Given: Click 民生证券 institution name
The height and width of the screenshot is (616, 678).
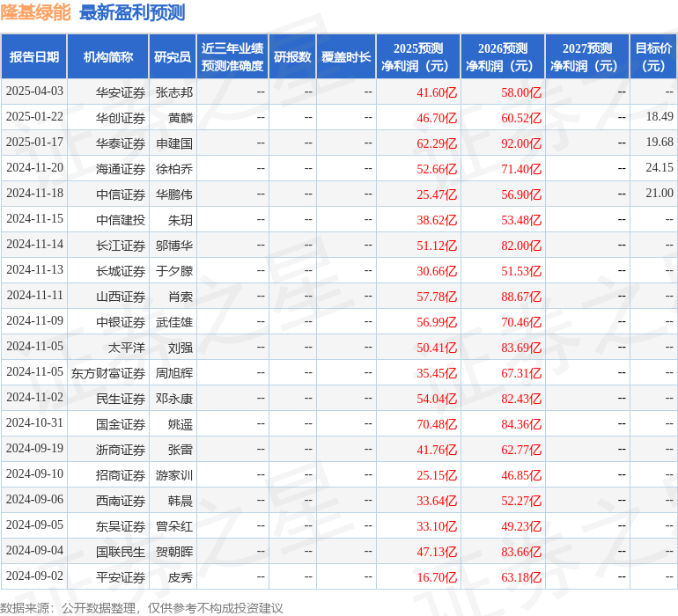Looking at the screenshot, I should 121,399.
